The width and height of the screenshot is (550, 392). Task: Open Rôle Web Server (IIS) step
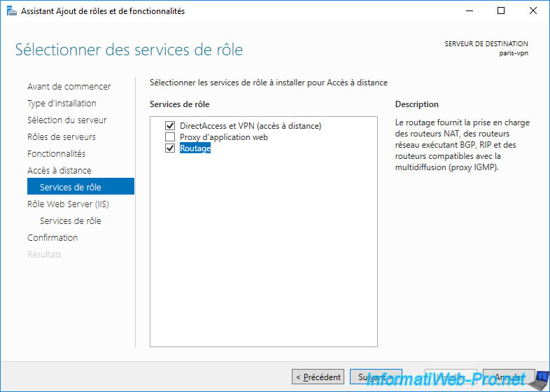coord(68,204)
